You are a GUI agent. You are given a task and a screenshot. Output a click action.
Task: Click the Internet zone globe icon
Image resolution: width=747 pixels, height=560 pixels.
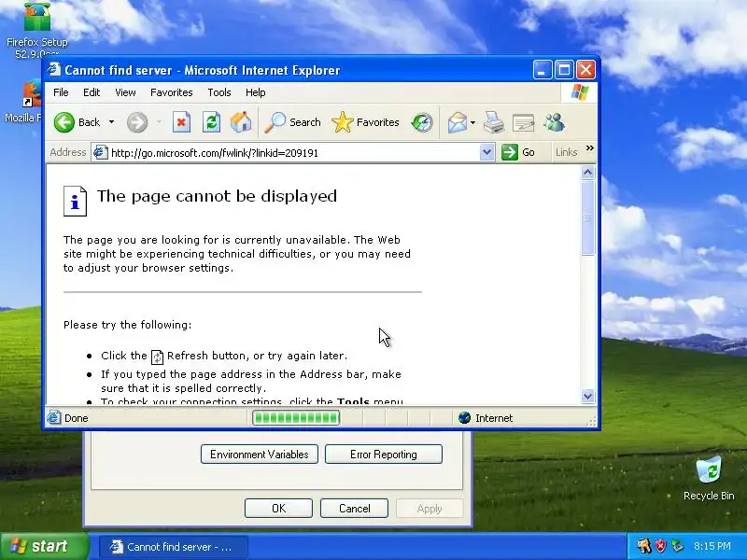coord(464,418)
